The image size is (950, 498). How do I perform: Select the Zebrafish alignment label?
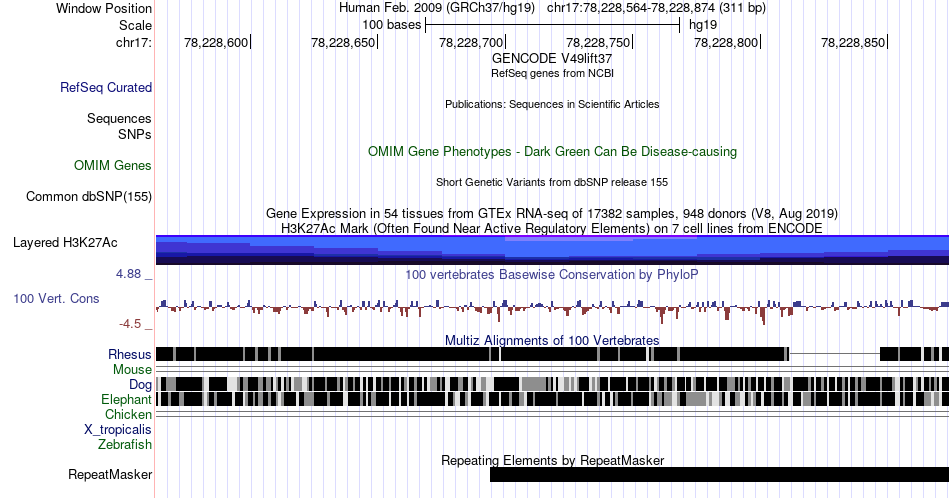(x=125, y=444)
